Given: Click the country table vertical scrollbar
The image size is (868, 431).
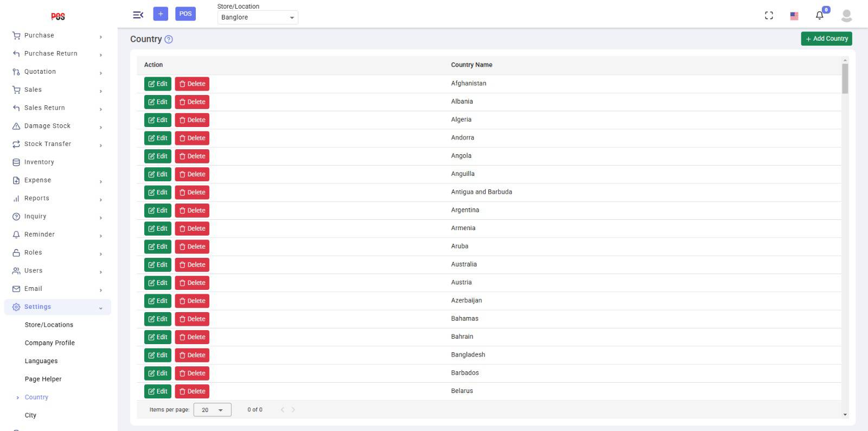Looking at the screenshot, I should point(845,79).
